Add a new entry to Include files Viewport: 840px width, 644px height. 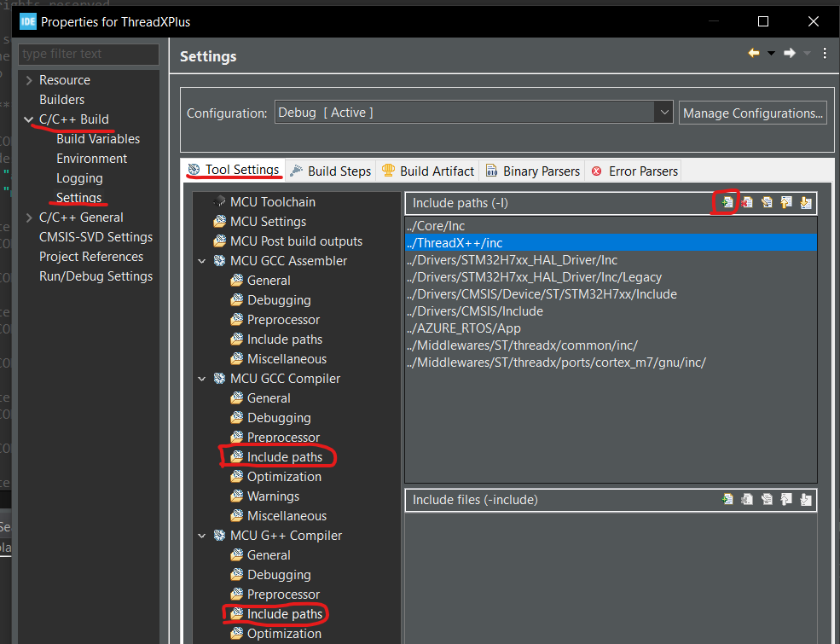pyautogui.click(x=727, y=499)
